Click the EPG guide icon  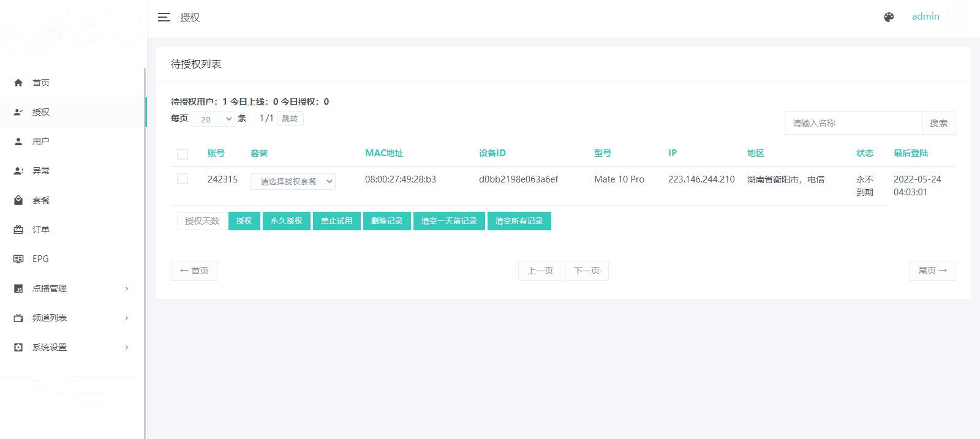point(18,259)
